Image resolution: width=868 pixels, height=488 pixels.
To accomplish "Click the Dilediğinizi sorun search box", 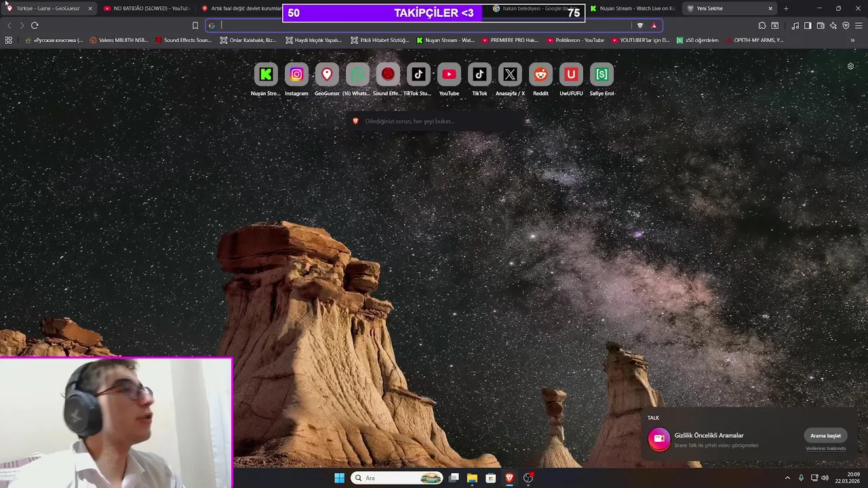I will (x=435, y=121).
